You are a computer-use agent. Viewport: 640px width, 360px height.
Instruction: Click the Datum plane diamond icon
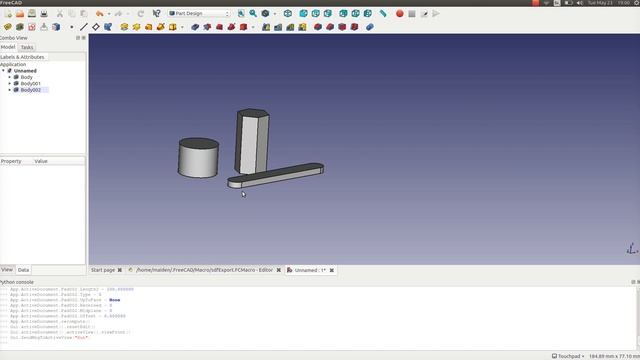click(x=96, y=27)
